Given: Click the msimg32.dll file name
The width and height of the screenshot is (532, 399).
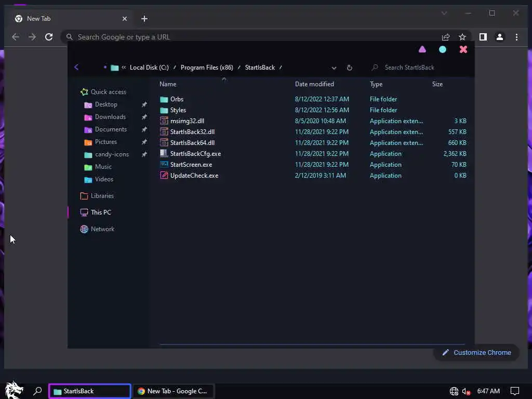Looking at the screenshot, I should (187, 121).
